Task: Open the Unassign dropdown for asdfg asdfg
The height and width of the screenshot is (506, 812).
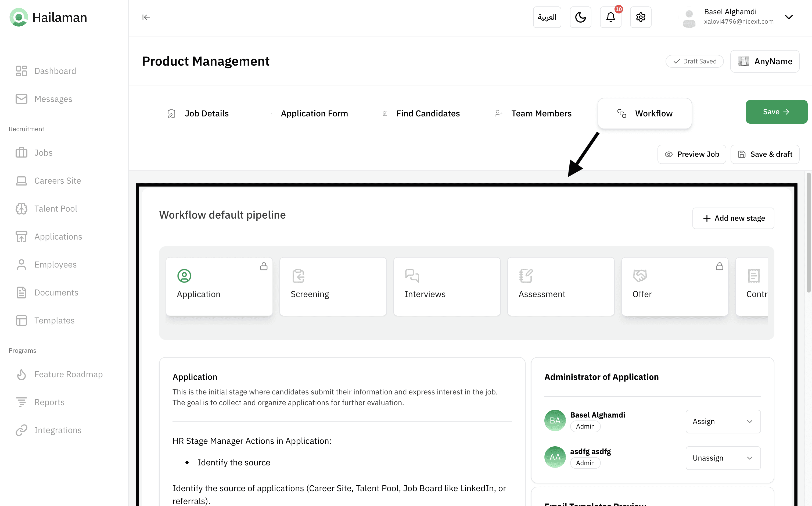Action: pyautogui.click(x=723, y=458)
